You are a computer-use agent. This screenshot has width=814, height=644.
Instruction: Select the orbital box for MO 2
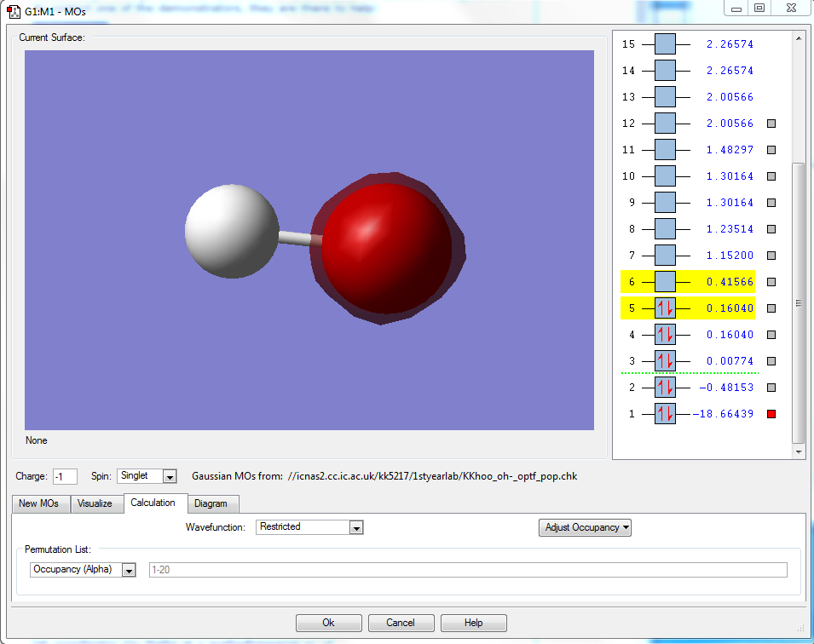tap(665, 388)
